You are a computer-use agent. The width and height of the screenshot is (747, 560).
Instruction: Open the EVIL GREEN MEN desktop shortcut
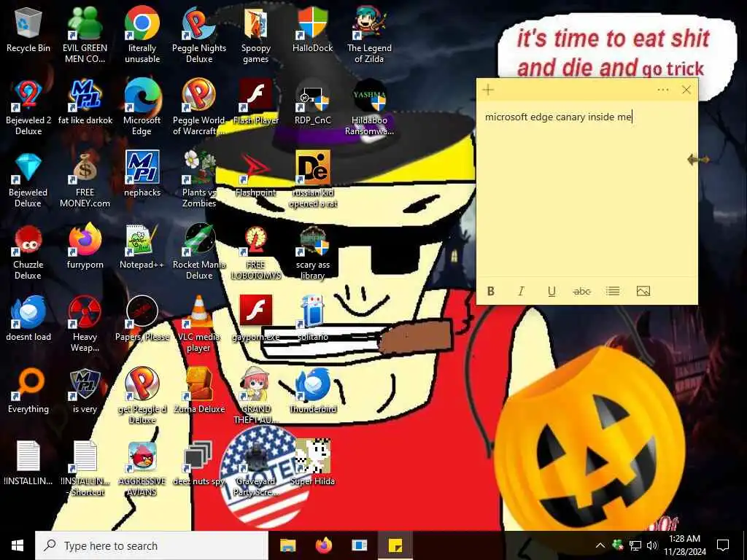[85, 35]
